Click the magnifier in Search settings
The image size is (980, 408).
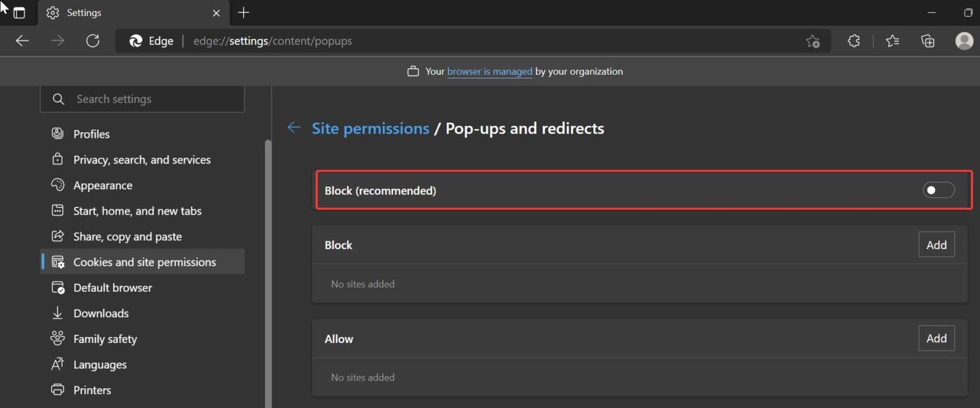pos(58,99)
